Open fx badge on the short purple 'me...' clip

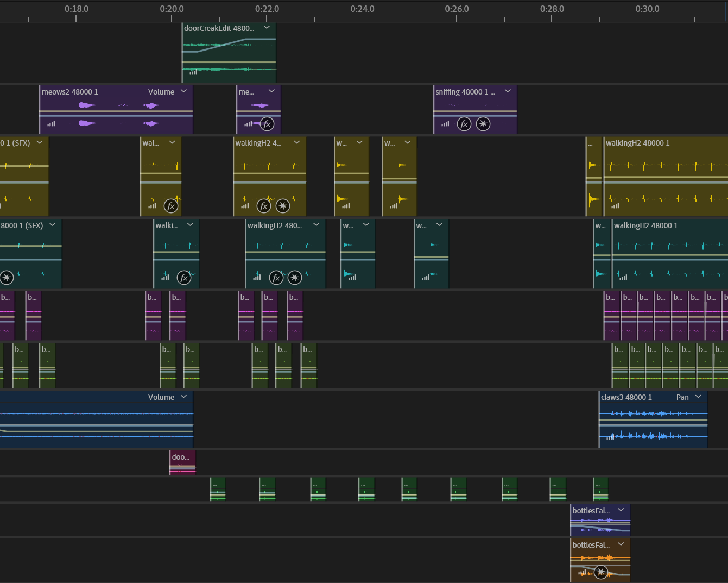click(267, 124)
